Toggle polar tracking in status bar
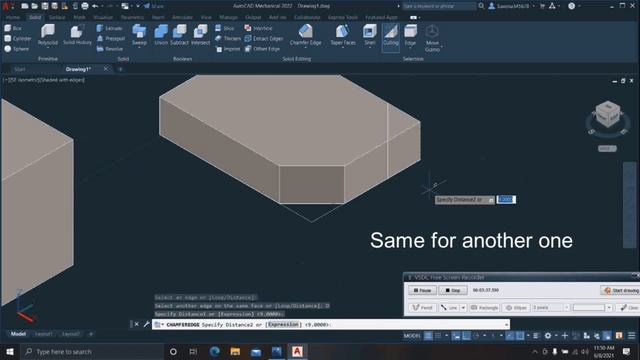 476,336
